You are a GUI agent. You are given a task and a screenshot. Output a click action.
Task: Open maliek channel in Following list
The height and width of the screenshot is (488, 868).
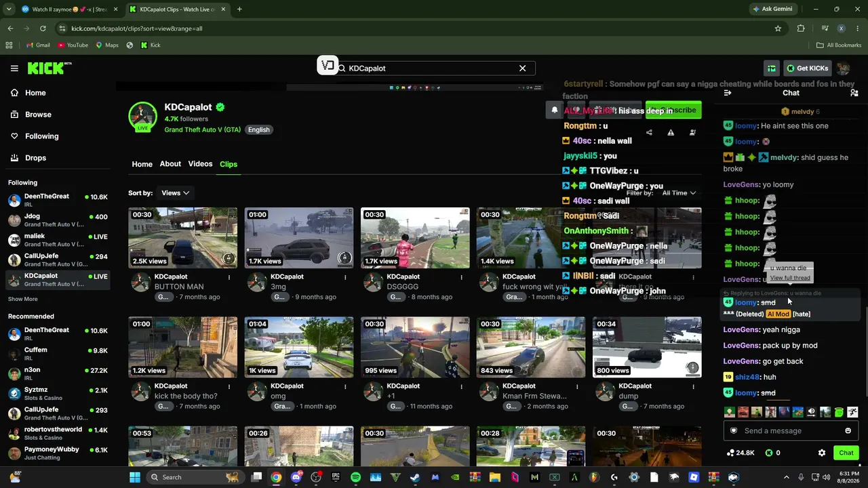point(58,239)
